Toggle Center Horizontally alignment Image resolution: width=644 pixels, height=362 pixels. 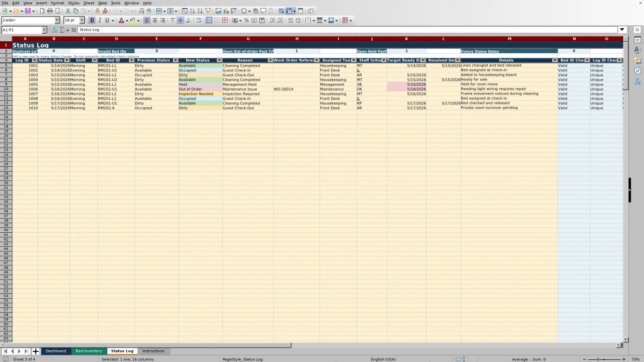pyautogui.click(x=155, y=20)
